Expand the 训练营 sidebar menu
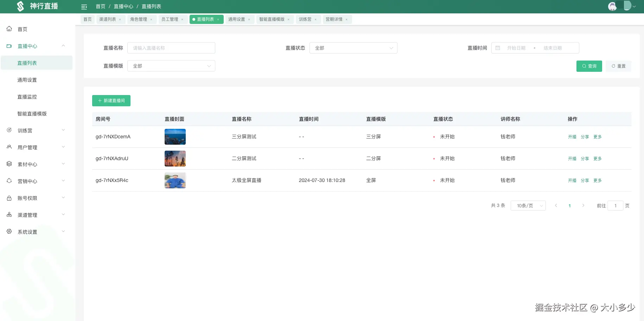This screenshot has height=321, width=644. [63, 130]
